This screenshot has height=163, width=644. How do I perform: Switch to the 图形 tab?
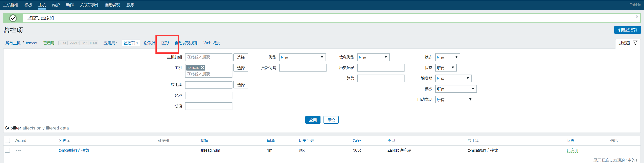coord(165,43)
